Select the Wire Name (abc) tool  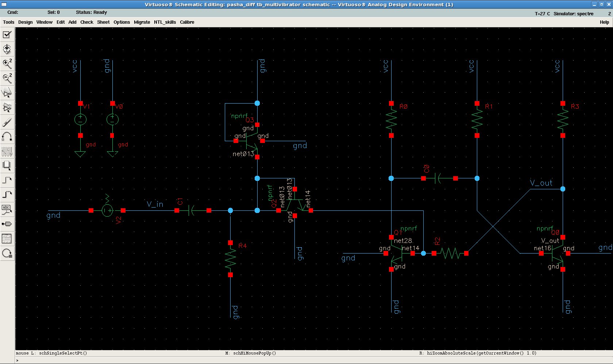click(7, 209)
